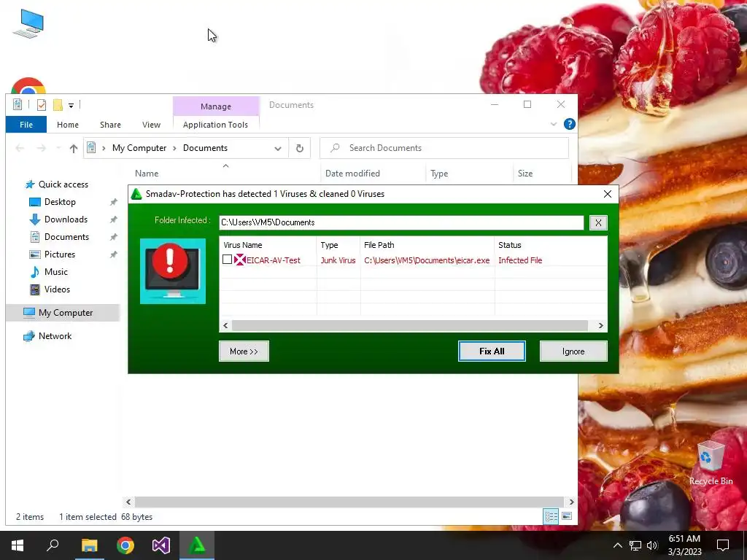Select Quick access in navigation pane
Screen dimensions: 747x560
click(x=63, y=184)
